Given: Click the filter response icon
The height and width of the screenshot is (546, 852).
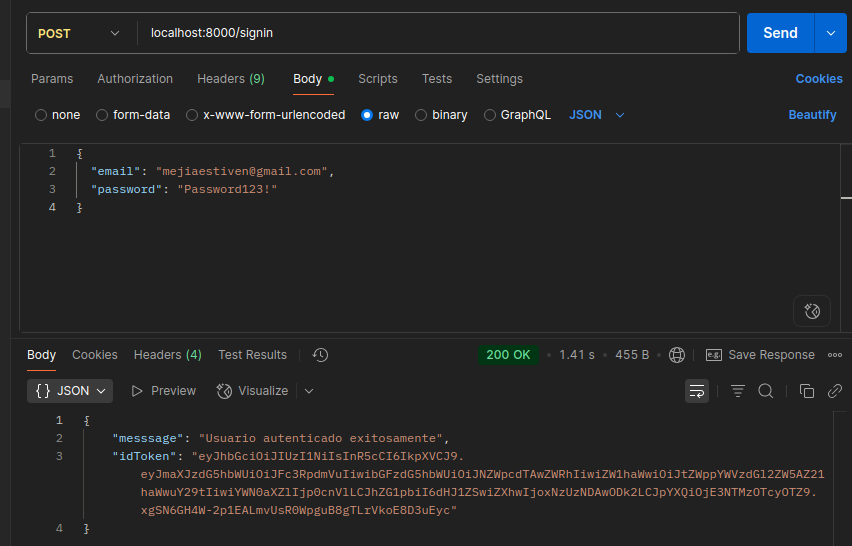Looking at the screenshot, I should [737, 391].
